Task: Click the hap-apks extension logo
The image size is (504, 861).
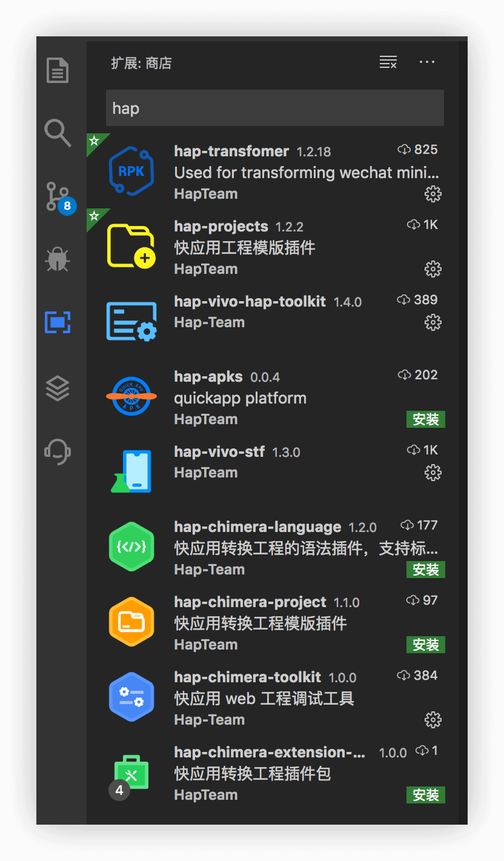Action: click(131, 397)
